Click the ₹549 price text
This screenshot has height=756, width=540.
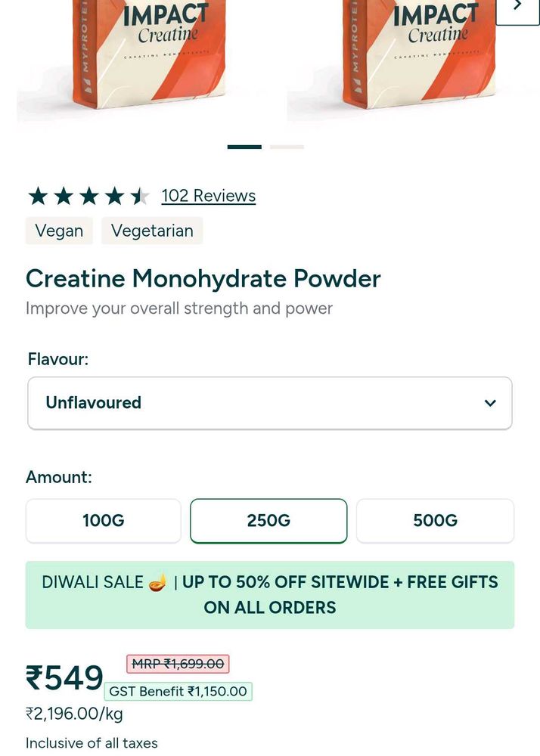click(x=64, y=678)
